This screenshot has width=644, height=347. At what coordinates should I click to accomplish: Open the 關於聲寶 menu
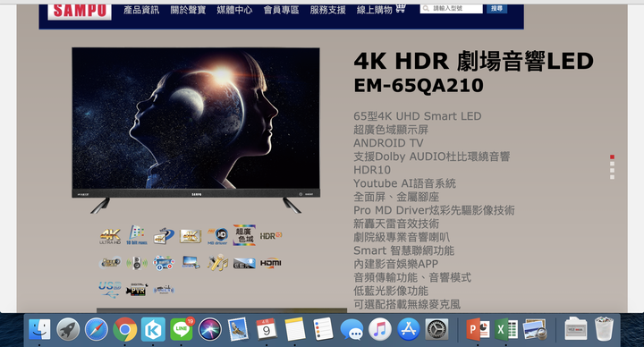(x=188, y=10)
